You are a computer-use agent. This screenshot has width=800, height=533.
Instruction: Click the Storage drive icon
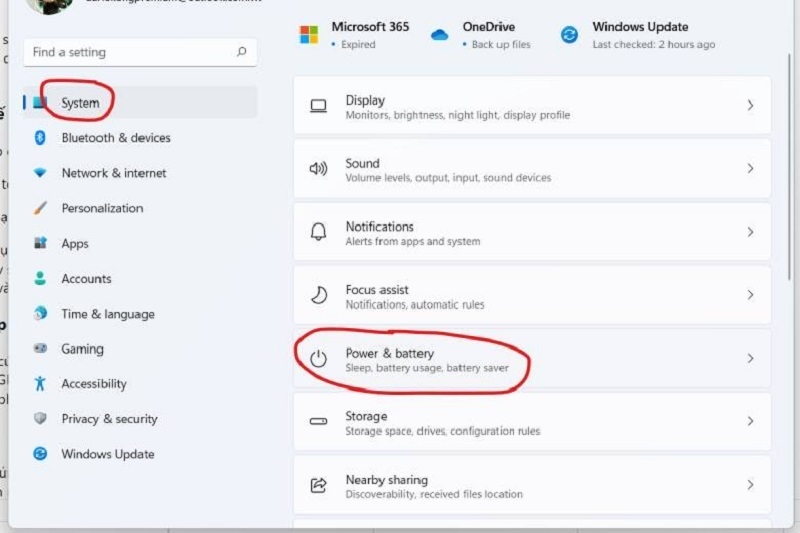pyautogui.click(x=318, y=421)
